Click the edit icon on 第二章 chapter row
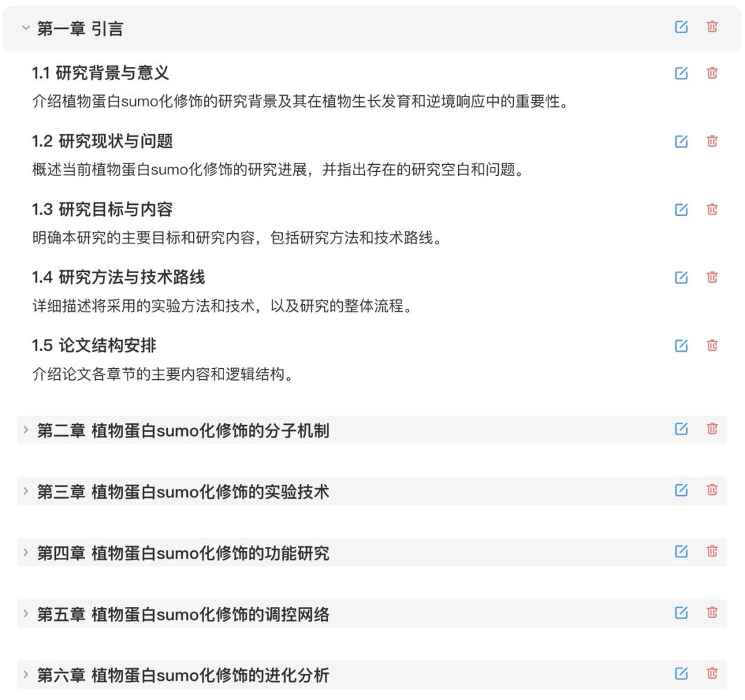Image resolution: width=745 pixels, height=700 pixels. coord(682,428)
